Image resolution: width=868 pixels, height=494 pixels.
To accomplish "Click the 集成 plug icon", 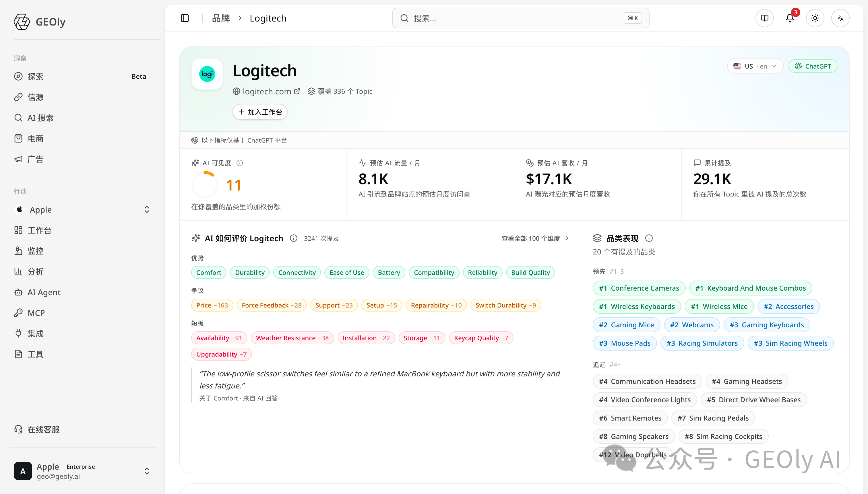I will click(x=18, y=334).
